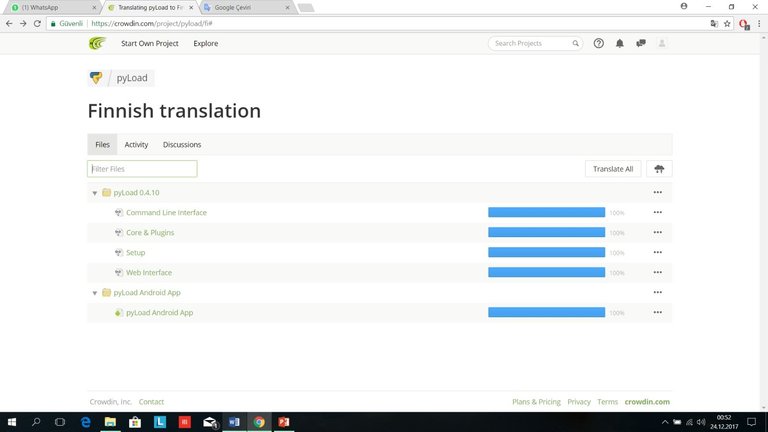Switch to the Discussions tab
The height and width of the screenshot is (432, 768).
pyautogui.click(x=182, y=144)
